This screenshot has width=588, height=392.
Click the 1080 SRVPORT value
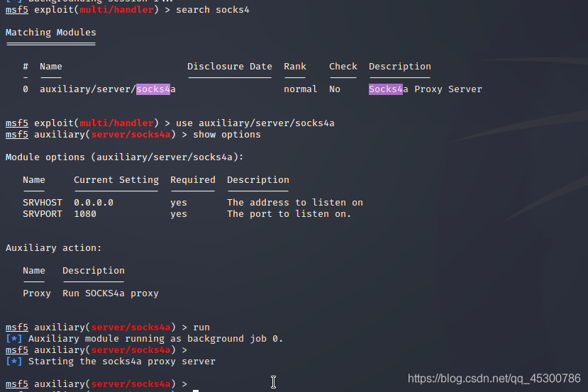(84, 214)
